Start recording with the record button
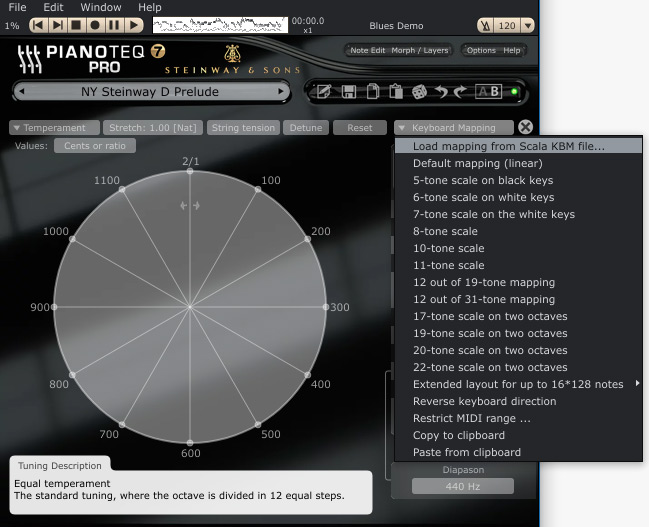The width and height of the screenshot is (649, 527). click(95, 25)
